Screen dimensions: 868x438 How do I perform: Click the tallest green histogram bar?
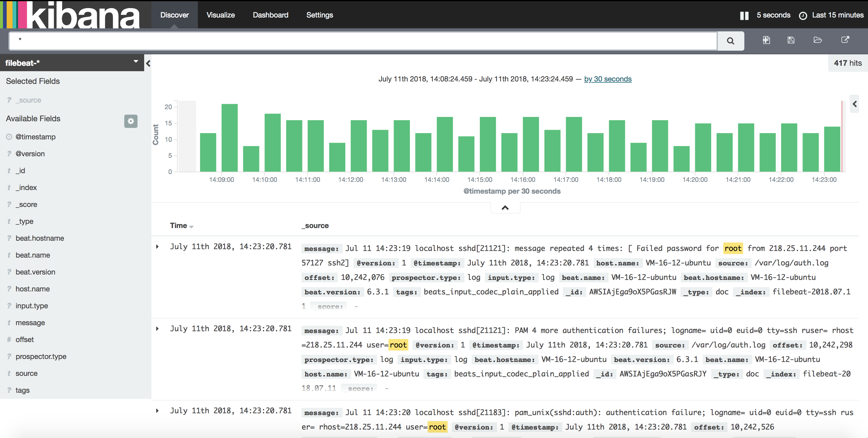(x=230, y=138)
